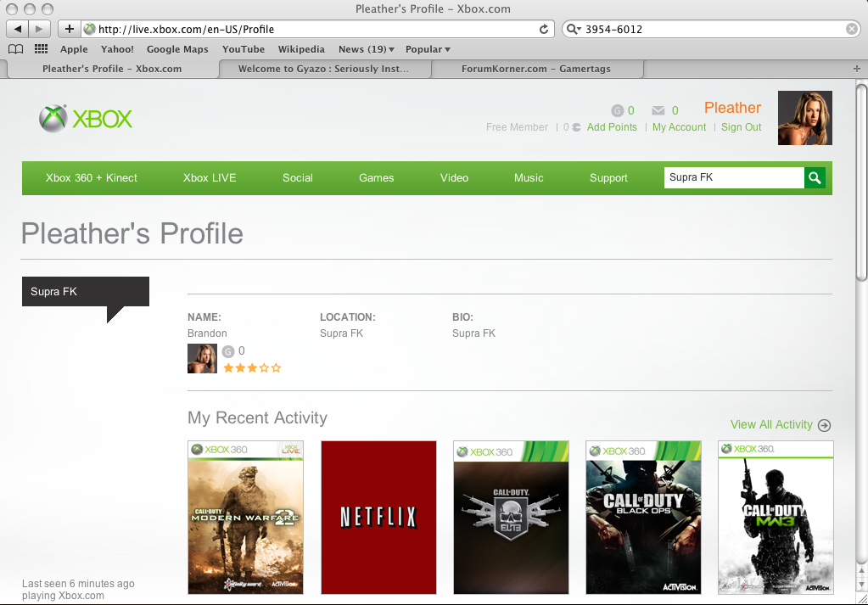
Task: Open the News (19) bookmarks dropdown
Action: tap(366, 49)
